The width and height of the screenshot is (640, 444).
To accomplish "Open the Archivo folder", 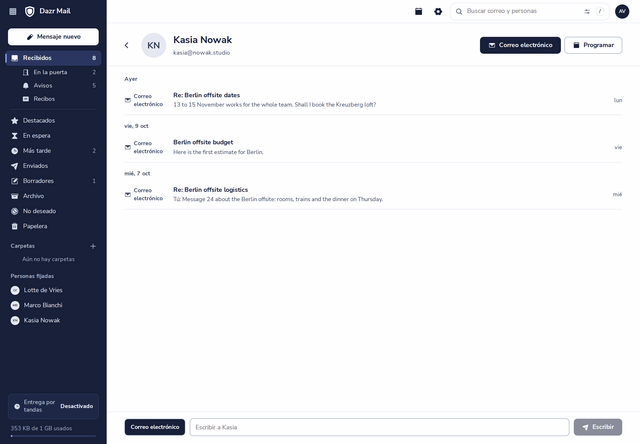I will pos(53,196).
